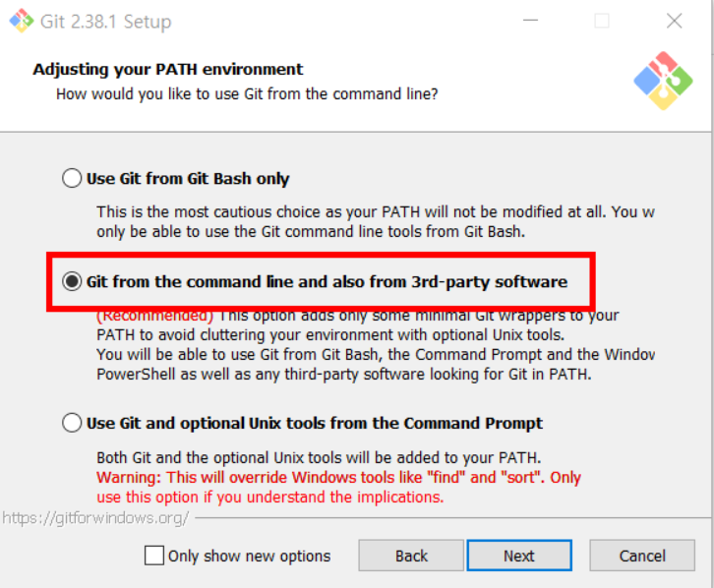Screen dimensions: 714x588
Task: Click the "Use Git from Git Bash only" label
Action: tap(188, 179)
